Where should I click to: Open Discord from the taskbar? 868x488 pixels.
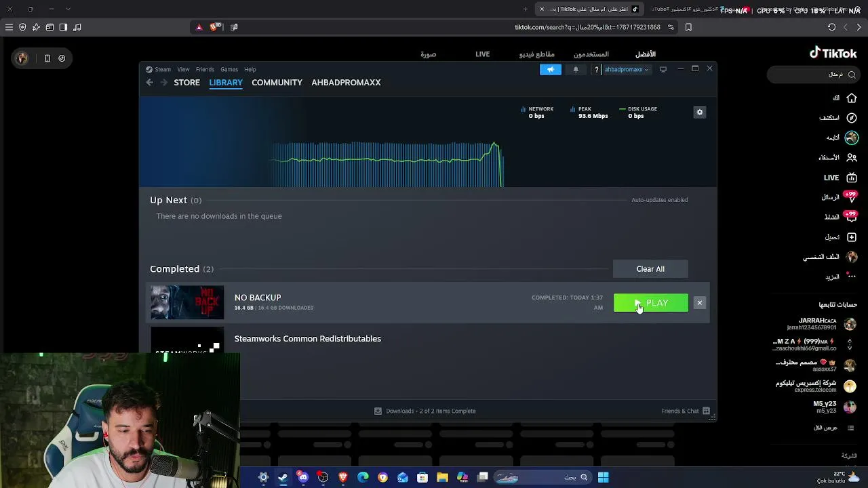(x=303, y=477)
